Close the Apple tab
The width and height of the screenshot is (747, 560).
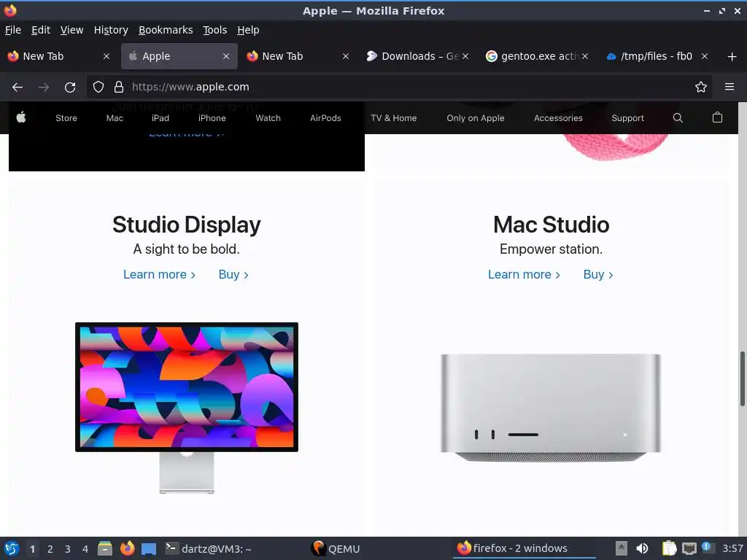click(226, 56)
